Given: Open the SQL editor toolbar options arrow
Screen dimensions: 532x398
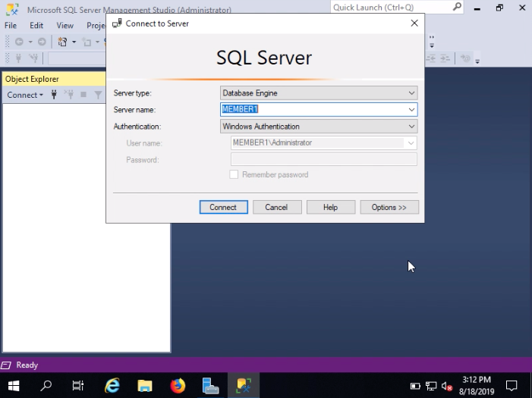Looking at the screenshot, I should (x=477, y=61).
